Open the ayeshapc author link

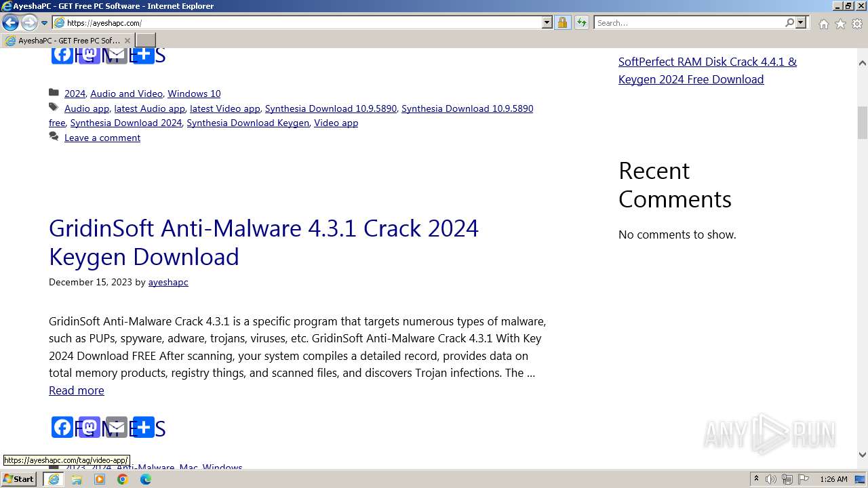pos(168,282)
